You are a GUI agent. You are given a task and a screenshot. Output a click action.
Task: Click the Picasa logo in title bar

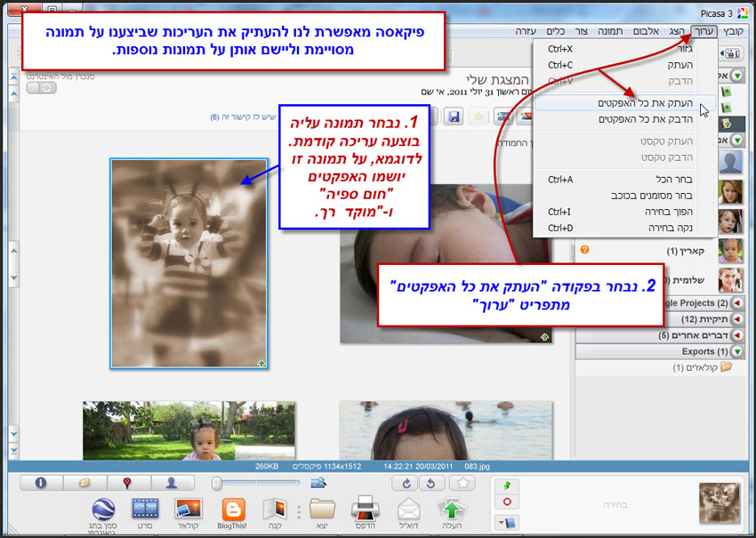click(743, 13)
